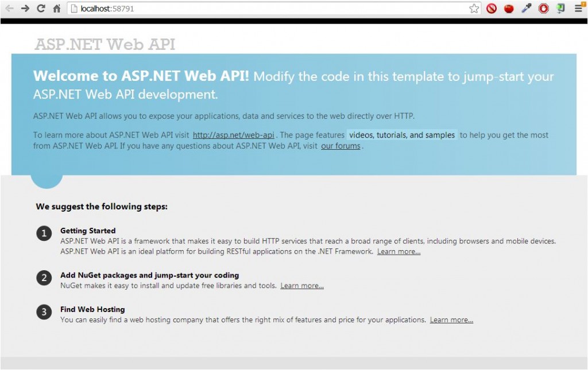This screenshot has height=370, width=588.
Task: Open the green monitor extension icon
Action: (x=560, y=8)
